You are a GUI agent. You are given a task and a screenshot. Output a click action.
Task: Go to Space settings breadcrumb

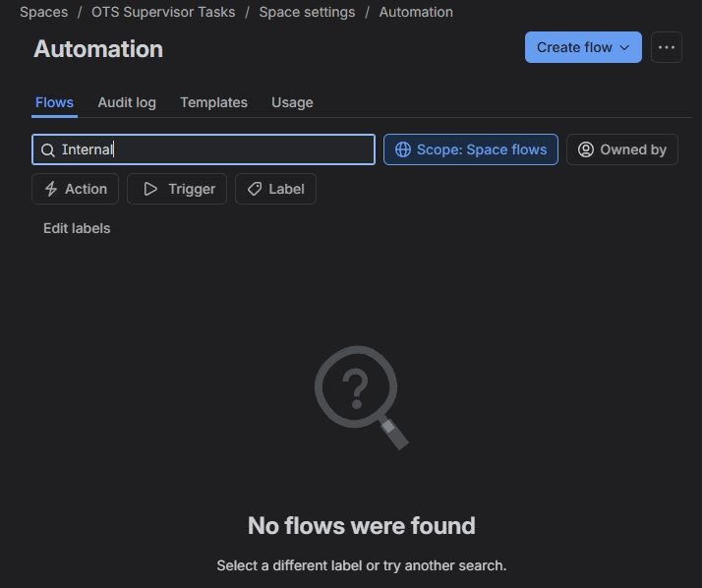point(307,12)
